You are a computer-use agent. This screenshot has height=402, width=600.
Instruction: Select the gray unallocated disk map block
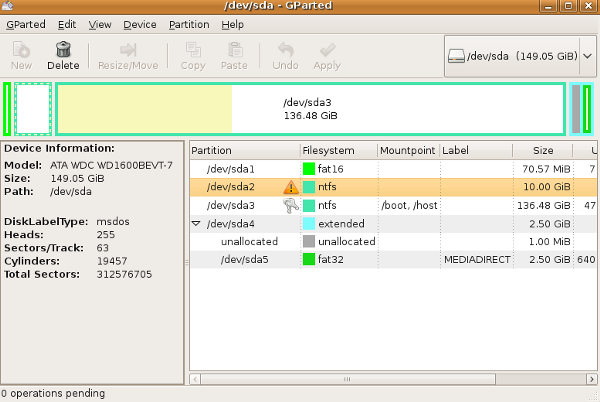click(576, 109)
